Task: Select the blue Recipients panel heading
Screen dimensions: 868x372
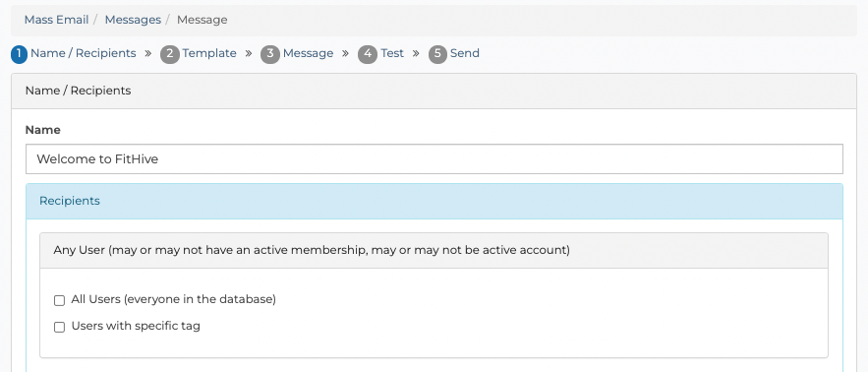Action: pos(434,201)
